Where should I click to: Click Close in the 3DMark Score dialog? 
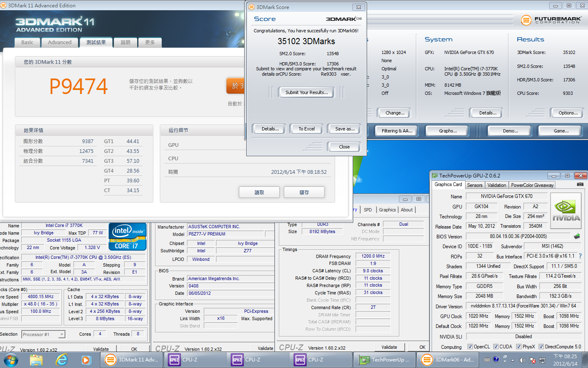point(344,147)
